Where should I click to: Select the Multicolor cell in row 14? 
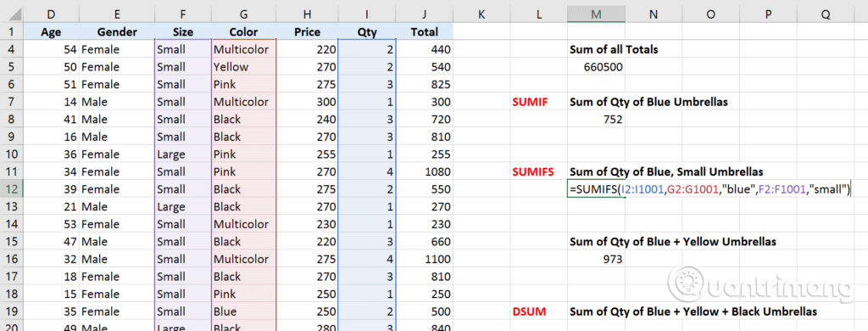tap(243, 224)
